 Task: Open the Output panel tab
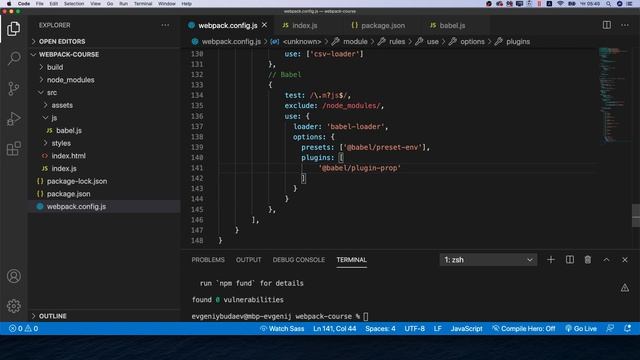(248, 260)
